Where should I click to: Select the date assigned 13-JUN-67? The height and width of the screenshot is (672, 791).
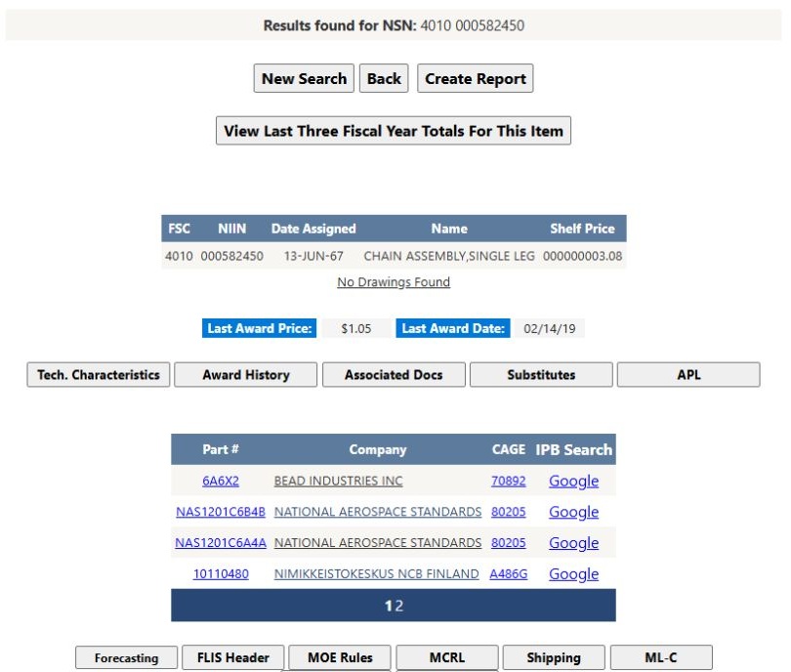point(313,256)
